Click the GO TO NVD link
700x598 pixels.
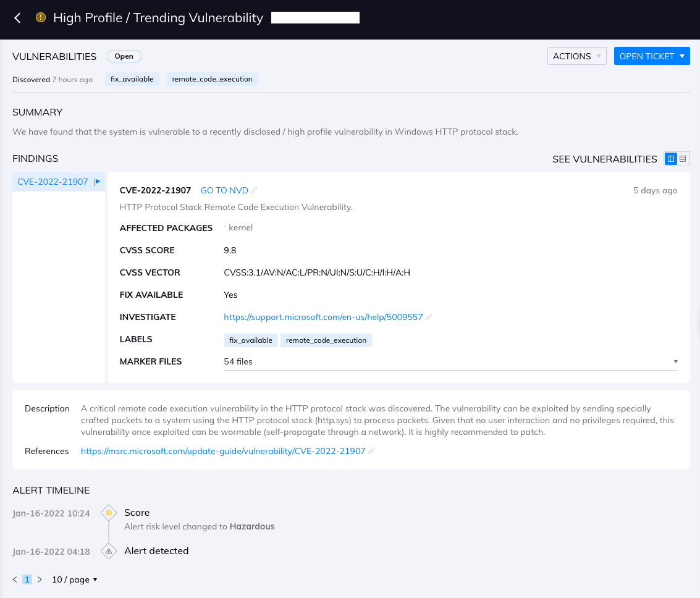pos(223,190)
